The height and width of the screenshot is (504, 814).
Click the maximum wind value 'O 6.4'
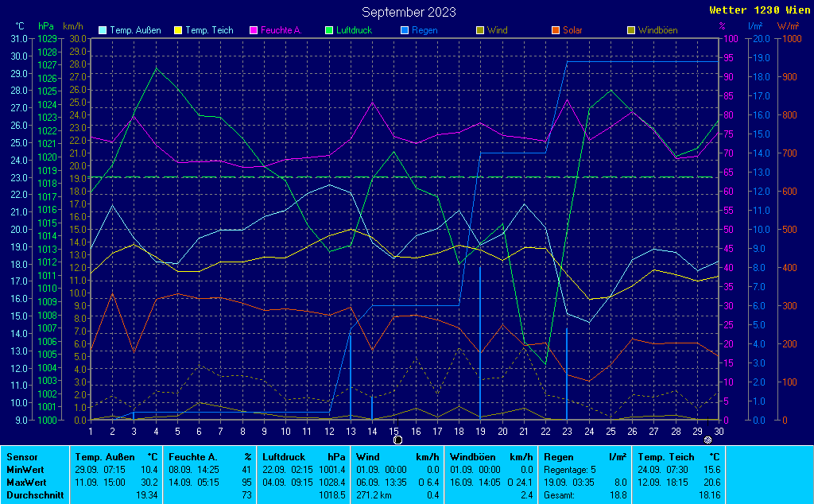pos(428,483)
